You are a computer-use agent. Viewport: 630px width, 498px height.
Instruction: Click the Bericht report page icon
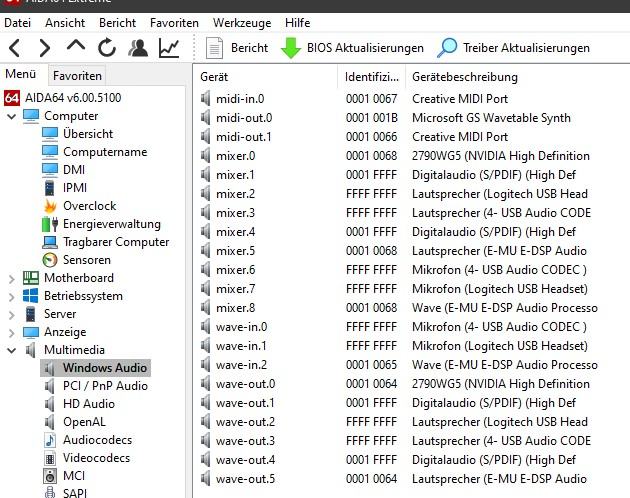(x=214, y=48)
